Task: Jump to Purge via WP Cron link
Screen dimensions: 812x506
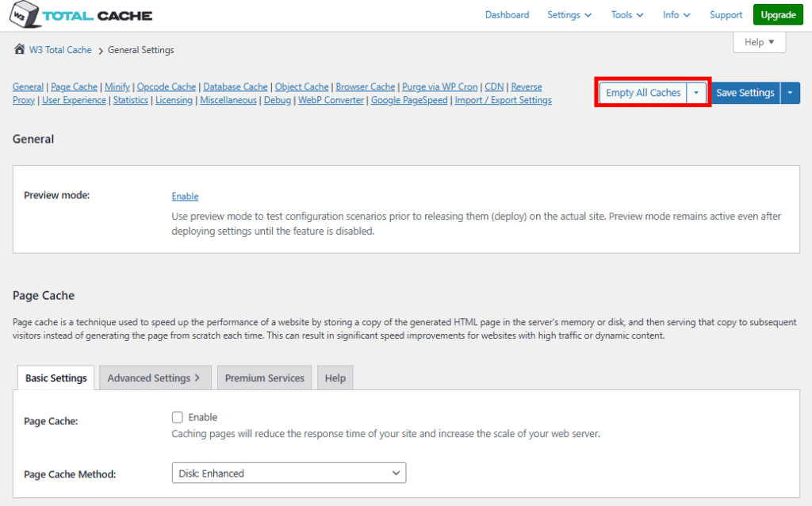Action: point(439,86)
